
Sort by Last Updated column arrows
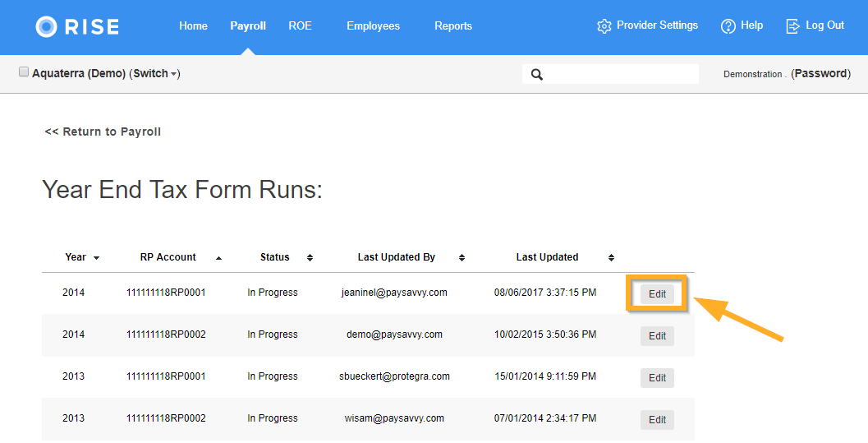tap(611, 257)
